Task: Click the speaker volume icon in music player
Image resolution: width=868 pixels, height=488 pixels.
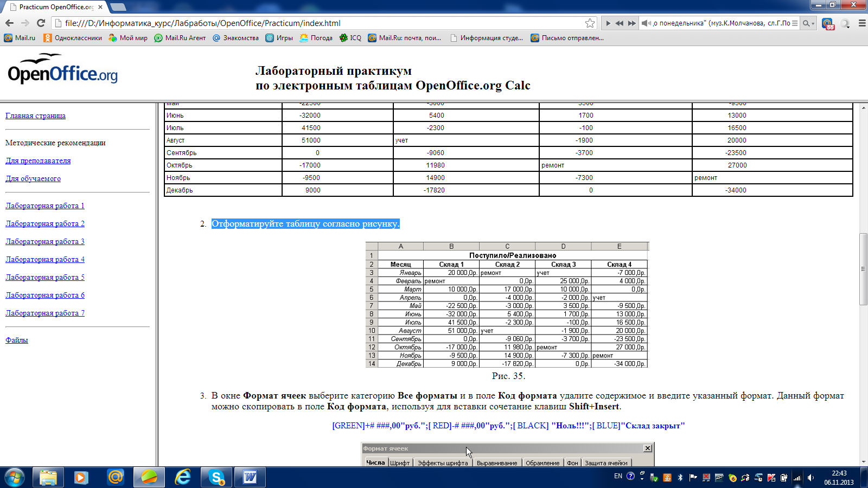Action: point(646,23)
